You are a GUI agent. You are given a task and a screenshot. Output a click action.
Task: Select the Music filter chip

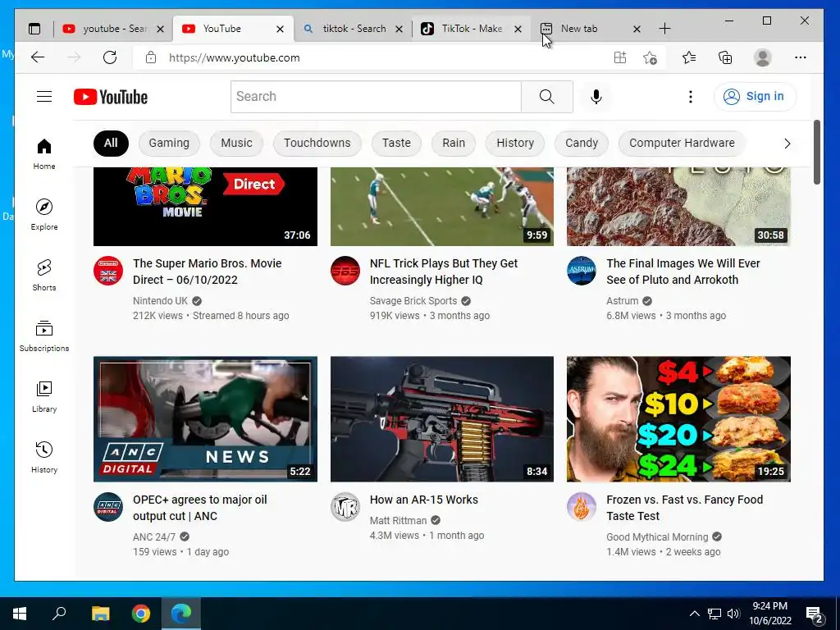[x=236, y=143]
